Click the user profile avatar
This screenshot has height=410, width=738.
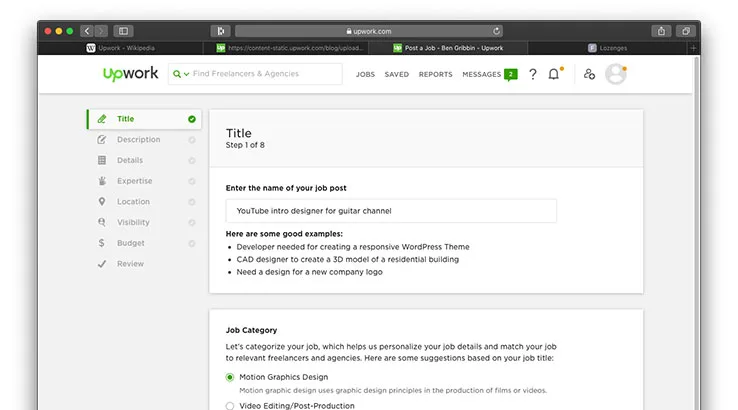pos(616,74)
